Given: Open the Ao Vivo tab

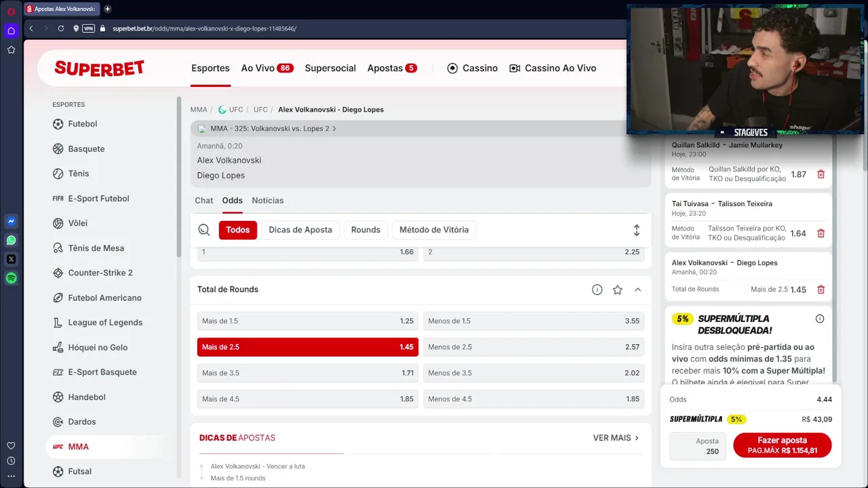Looking at the screenshot, I should 267,68.
